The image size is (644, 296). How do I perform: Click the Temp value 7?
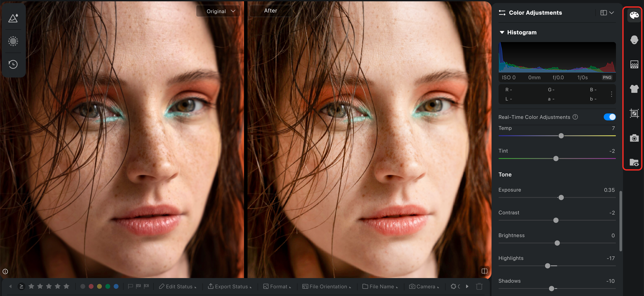coord(613,128)
